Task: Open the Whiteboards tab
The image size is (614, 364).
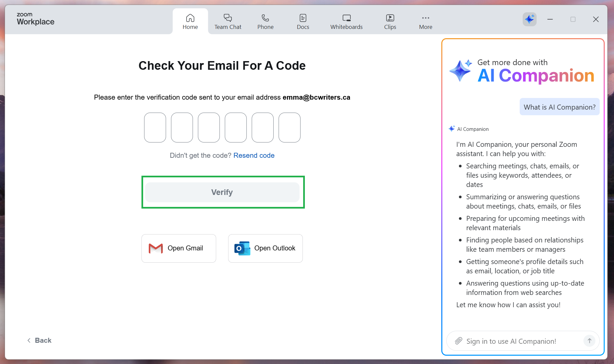Action: click(x=346, y=22)
